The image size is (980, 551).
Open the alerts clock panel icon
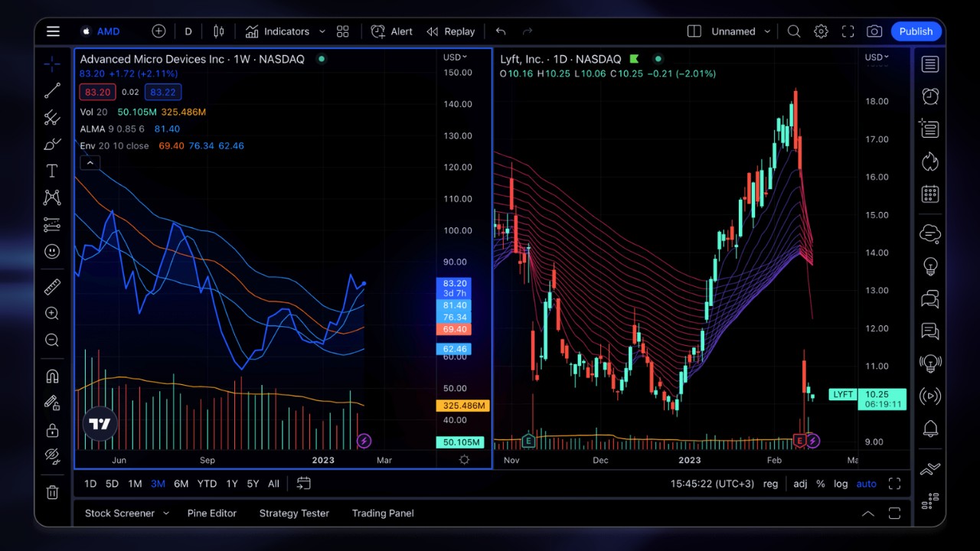[x=930, y=96]
